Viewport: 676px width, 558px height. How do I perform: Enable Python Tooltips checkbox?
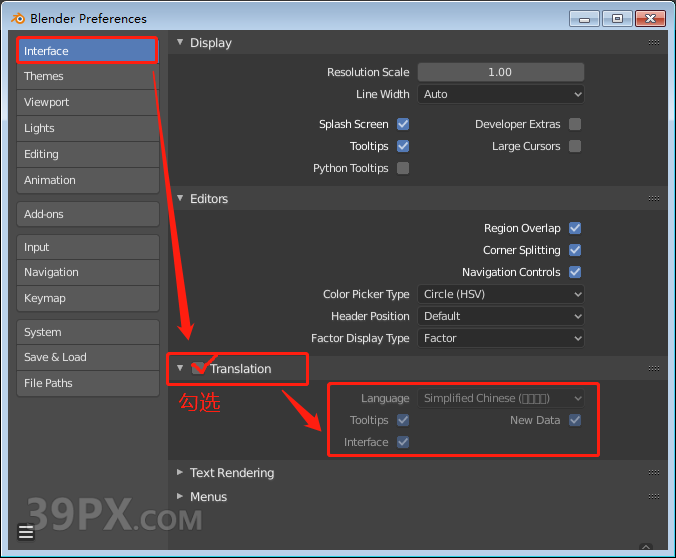pyautogui.click(x=403, y=168)
